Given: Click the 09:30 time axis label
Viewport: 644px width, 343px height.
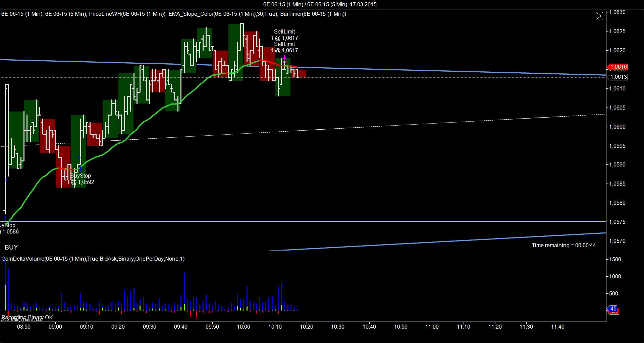Looking at the screenshot, I should [149, 327].
